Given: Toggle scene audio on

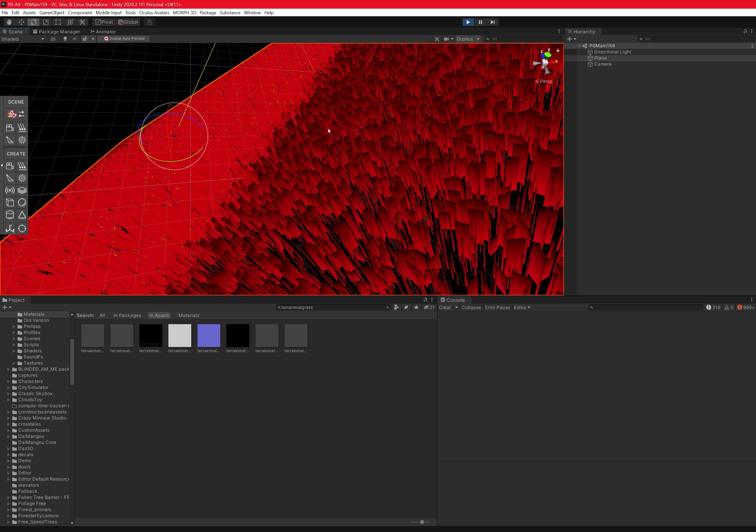Looking at the screenshot, I should [75, 39].
